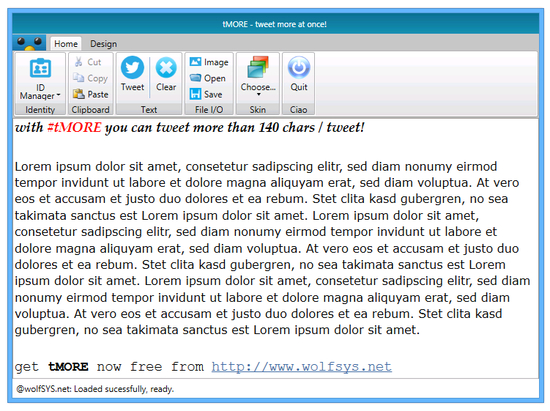Click the Twitter bird Tweet icon

pos(132,67)
